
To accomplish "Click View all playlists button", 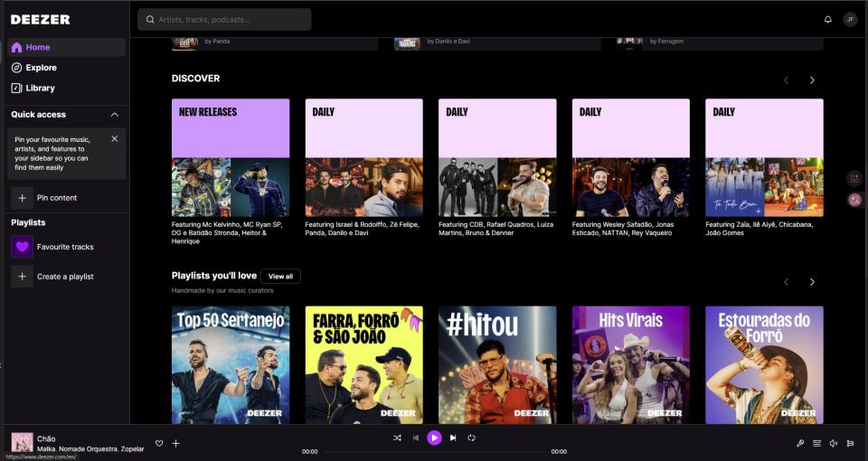I will click(280, 277).
